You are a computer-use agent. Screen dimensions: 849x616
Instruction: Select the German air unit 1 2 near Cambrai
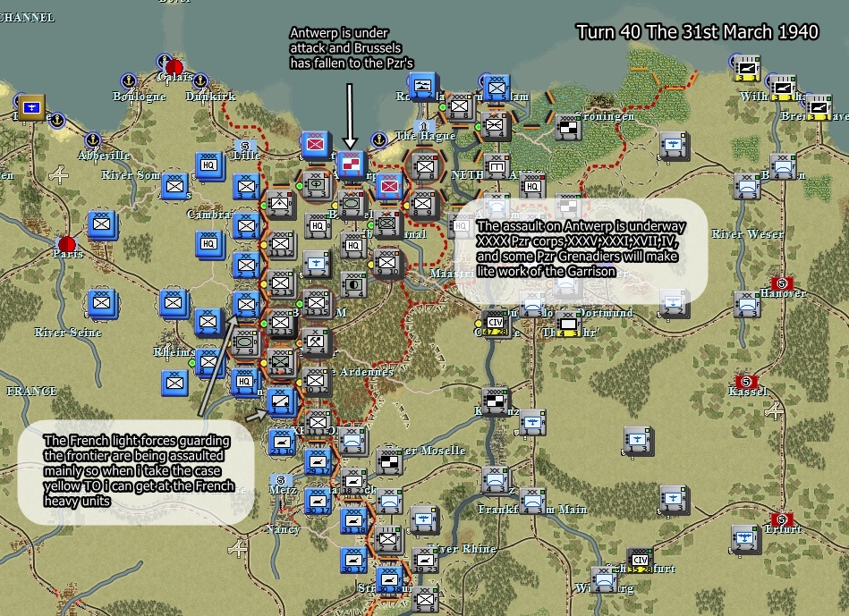[317, 264]
